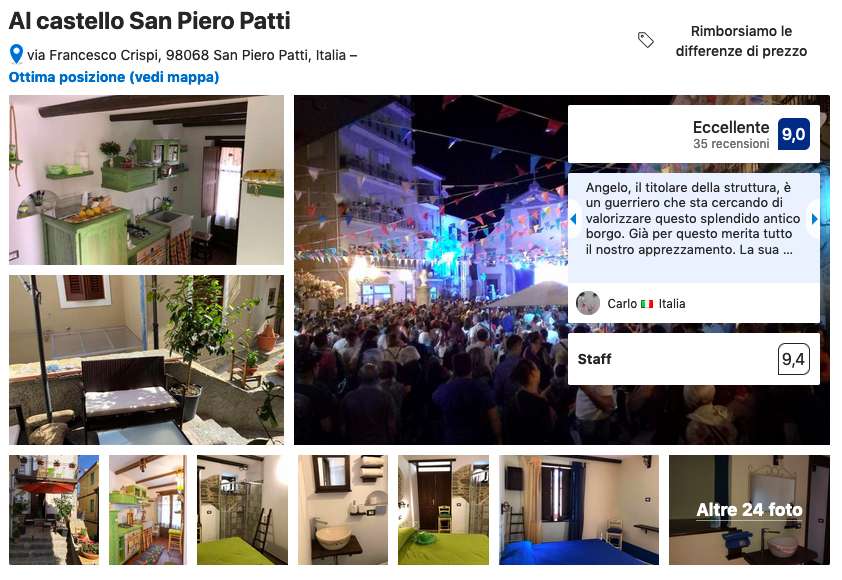Click the price tag icon
This screenshot has height=580, width=842.
(x=645, y=40)
